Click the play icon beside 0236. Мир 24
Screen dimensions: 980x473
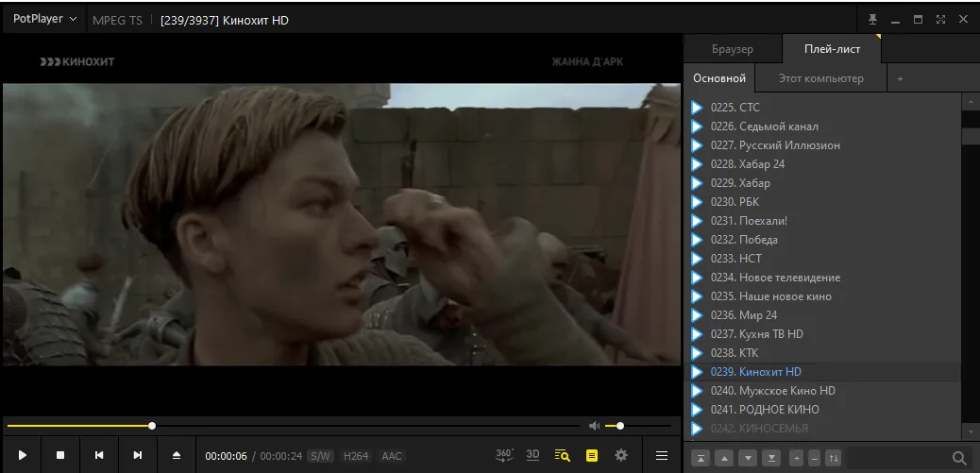point(696,315)
